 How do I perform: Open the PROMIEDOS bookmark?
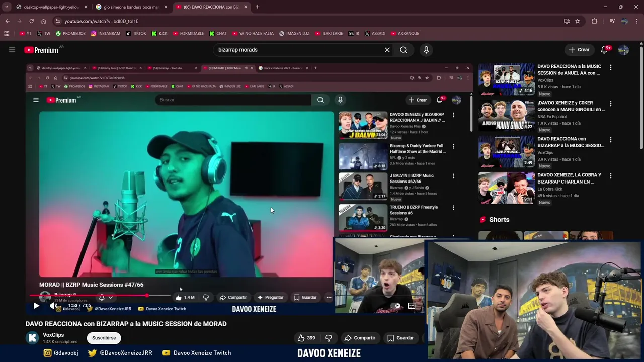[x=70, y=33]
